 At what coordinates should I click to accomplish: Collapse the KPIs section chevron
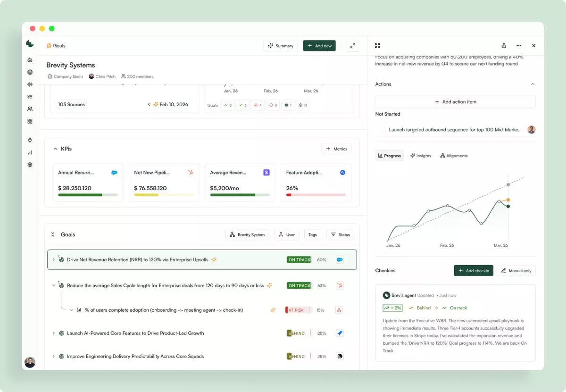coord(55,149)
